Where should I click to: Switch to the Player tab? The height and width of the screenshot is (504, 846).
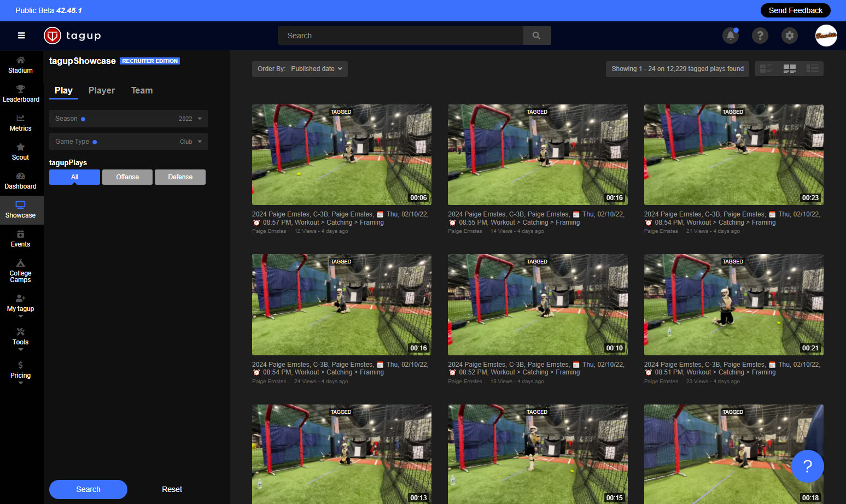click(x=102, y=91)
